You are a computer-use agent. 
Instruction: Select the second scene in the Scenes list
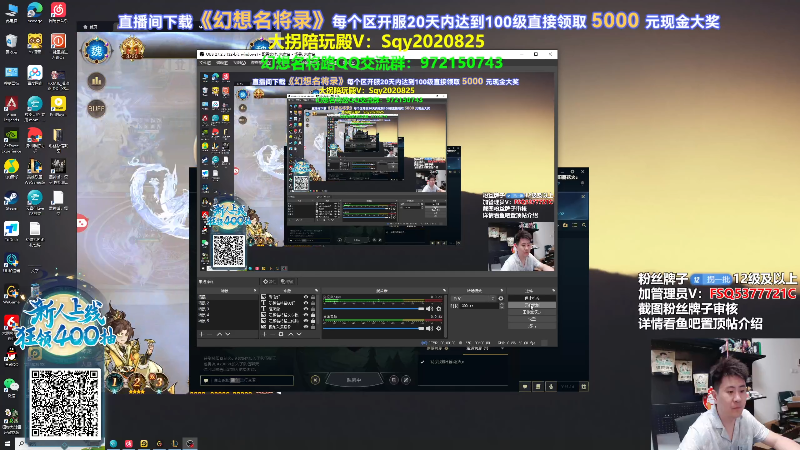coord(228,303)
